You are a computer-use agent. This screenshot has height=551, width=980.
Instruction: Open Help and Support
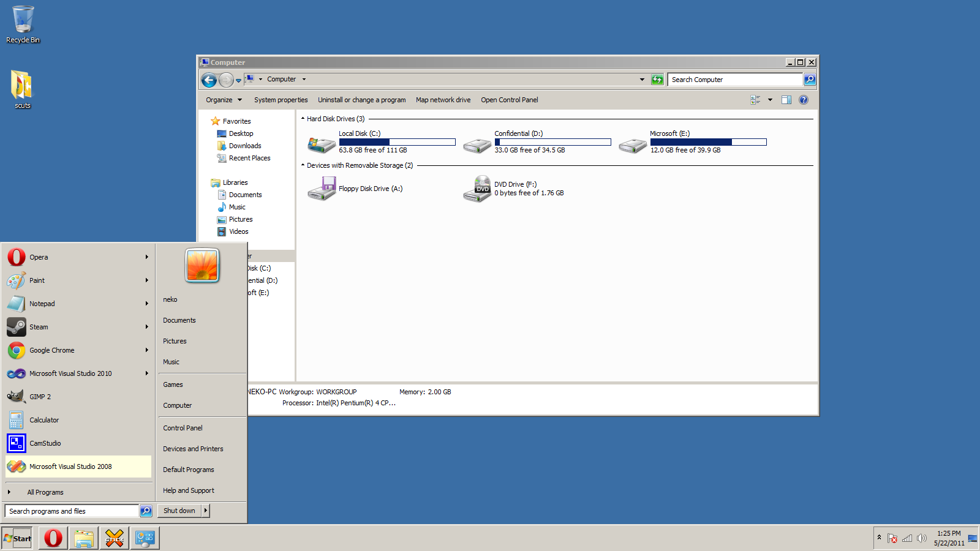pyautogui.click(x=189, y=490)
